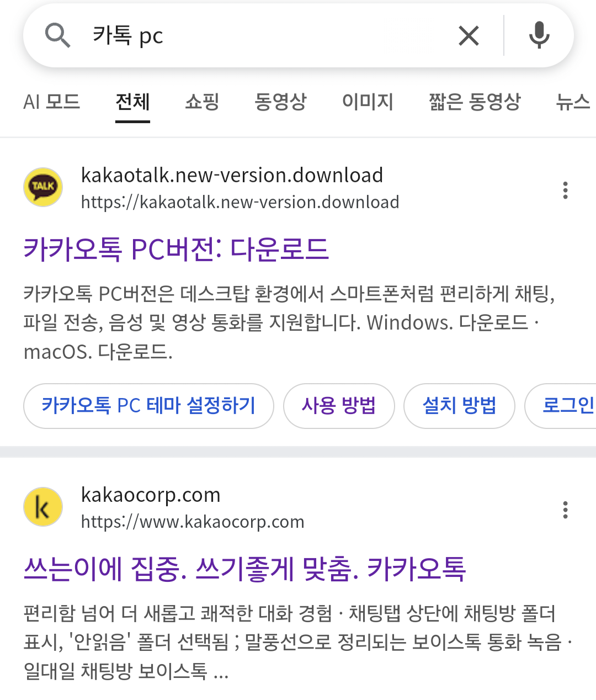The image size is (596, 700).
Task: Open the 이미지 tab
Action: pos(368,102)
